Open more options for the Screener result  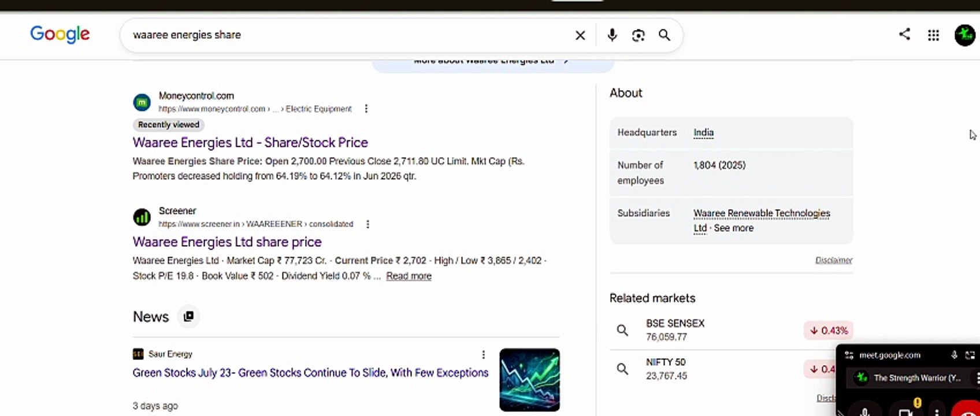click(x=367, y=224)
